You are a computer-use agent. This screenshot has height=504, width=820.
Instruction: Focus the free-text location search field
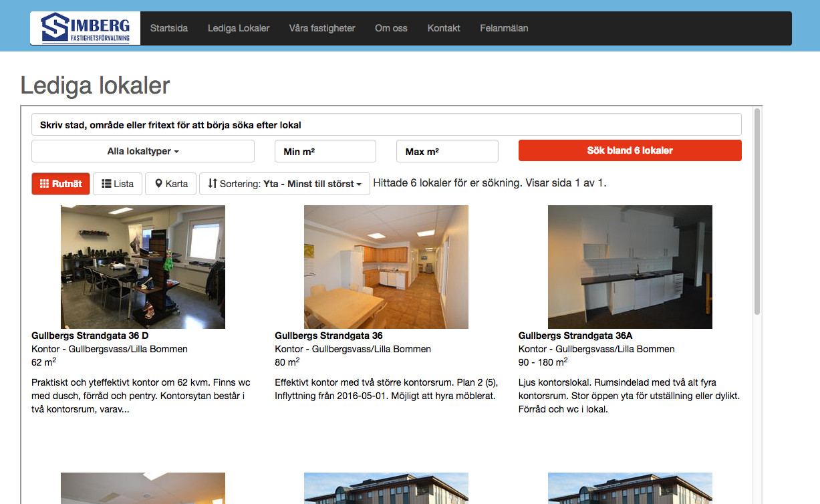[x=386, y=125]
